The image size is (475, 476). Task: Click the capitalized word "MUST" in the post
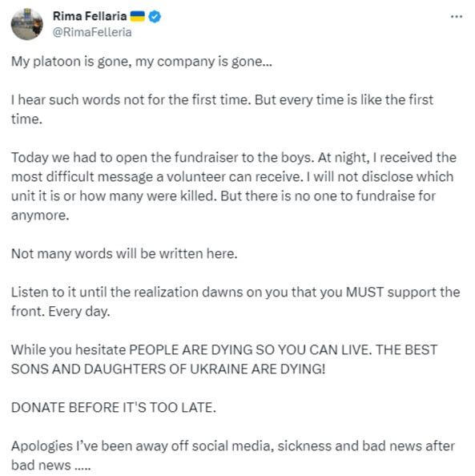(x=364, y=292)
